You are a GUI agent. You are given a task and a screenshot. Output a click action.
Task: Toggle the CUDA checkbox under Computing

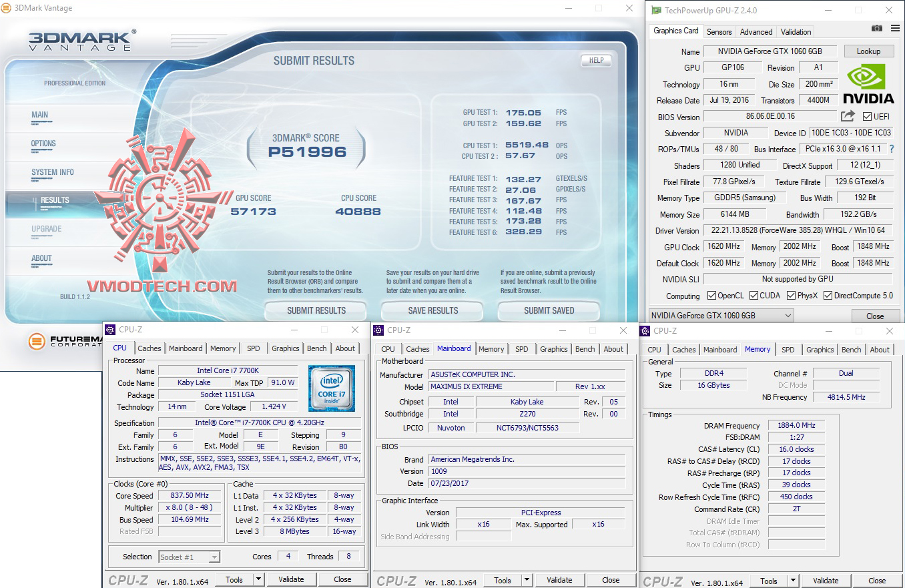[x=753, y=295]
